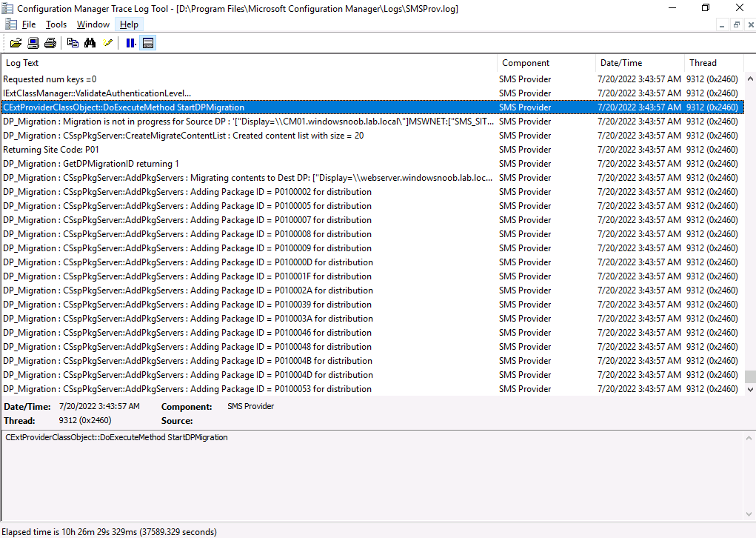Select the 'Requested num keys =0' log row
This screenshot has width=756, height=538.
pos(372,79)
